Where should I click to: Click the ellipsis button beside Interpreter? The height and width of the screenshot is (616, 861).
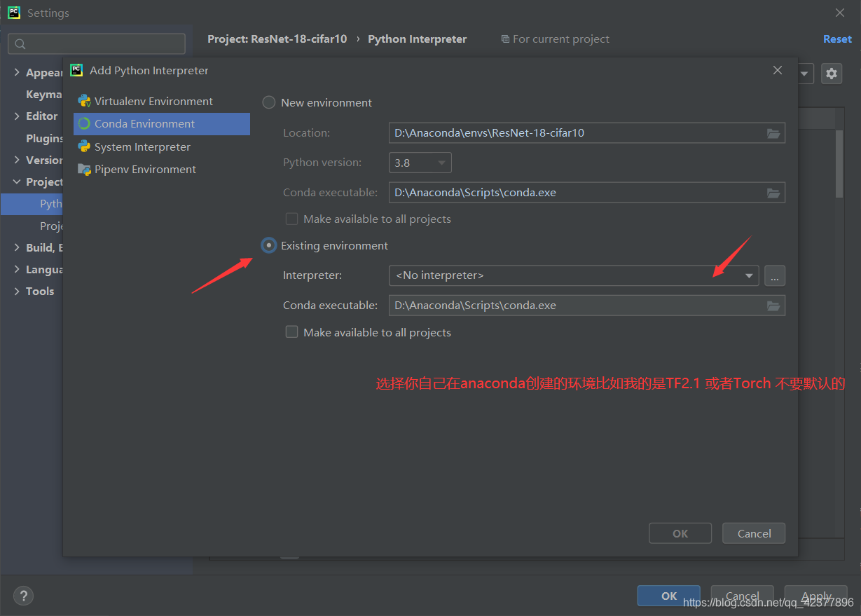(x=775, y=275)
